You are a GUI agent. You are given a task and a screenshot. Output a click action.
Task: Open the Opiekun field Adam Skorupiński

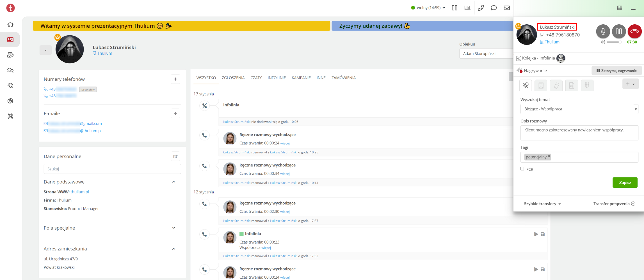coord(486,54)
